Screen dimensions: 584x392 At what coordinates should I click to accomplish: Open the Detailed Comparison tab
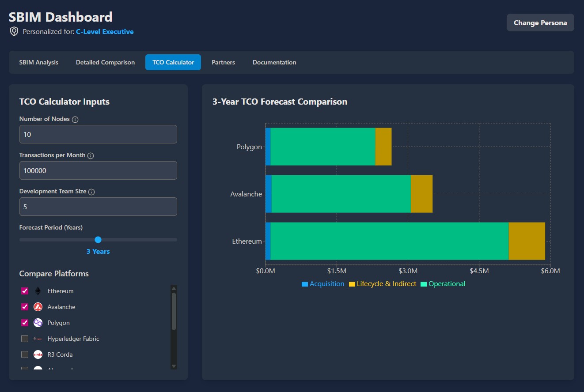105,62
